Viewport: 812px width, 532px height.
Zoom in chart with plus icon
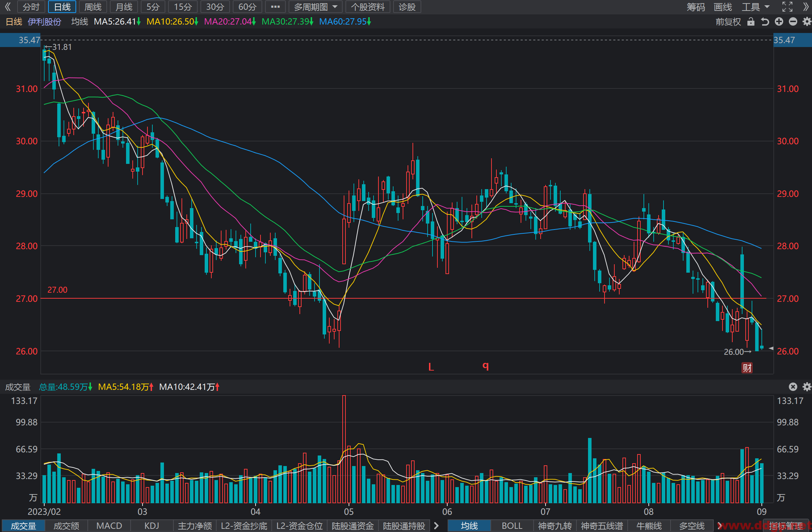click(779, 22)
